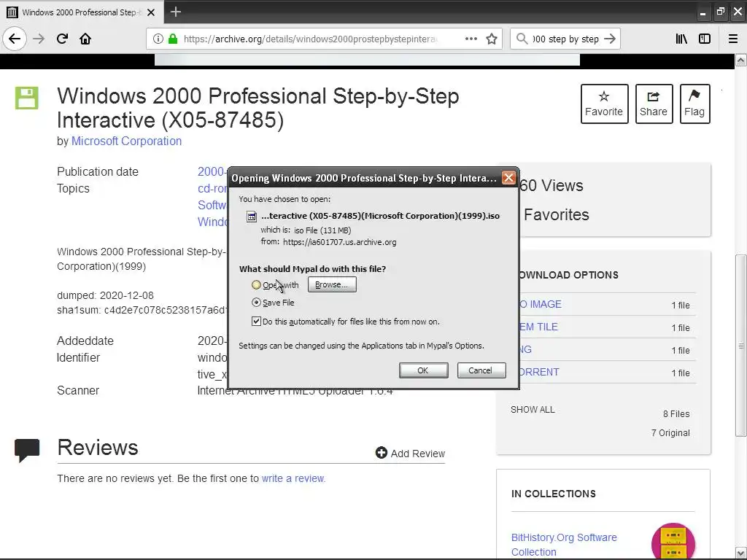Click the iso file type icon in dialog
Viewport: 747px width, 560px height.
click(x=252, y=217)
